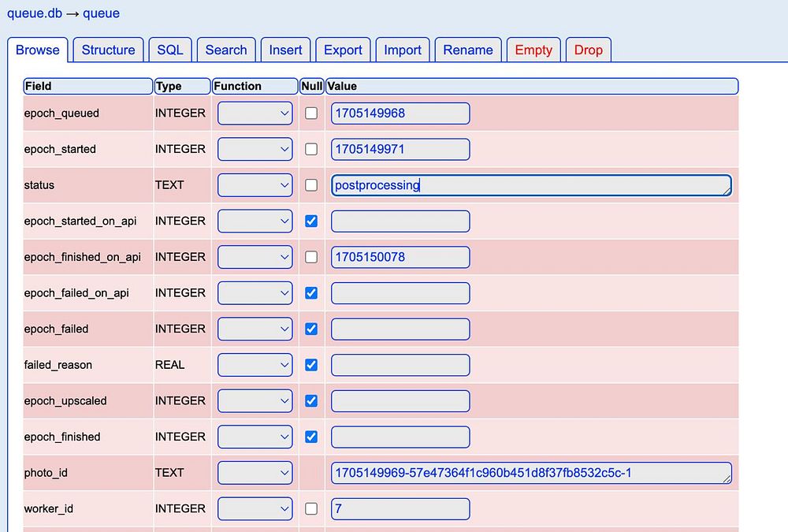Click the red Empty tab
Screen dimensions: 788x532
click(533, 50)
